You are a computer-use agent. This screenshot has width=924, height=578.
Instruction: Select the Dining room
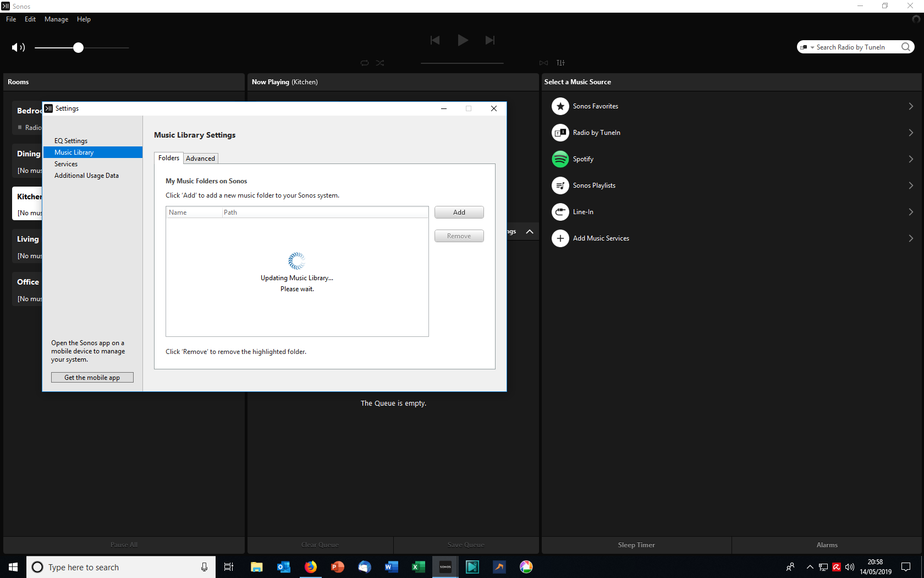tap(27, 161)
